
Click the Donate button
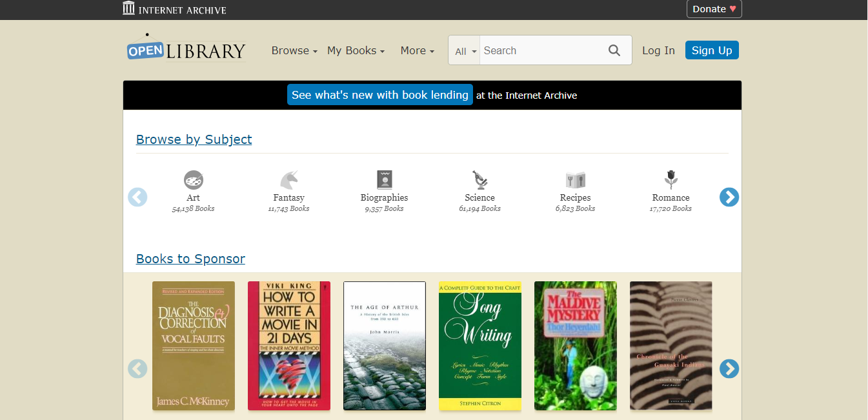click(714, 9)
